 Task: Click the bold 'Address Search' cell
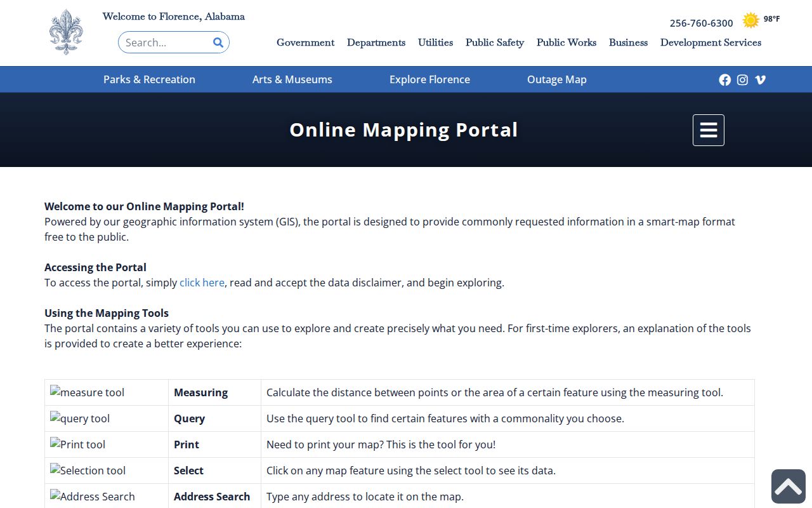pyautogui.click(x=214, y=497)
